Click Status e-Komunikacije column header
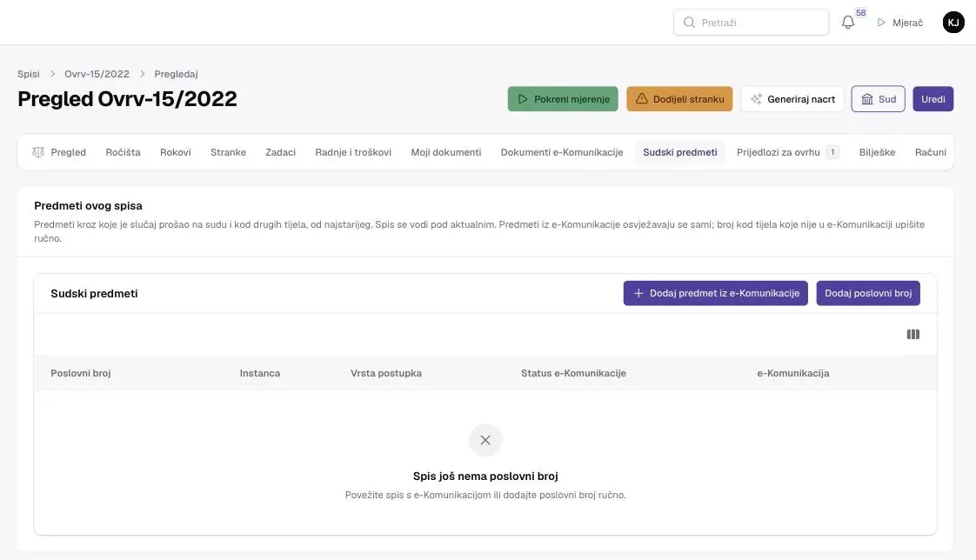Screen dimensions: 976x560 [x=573, y=373]
